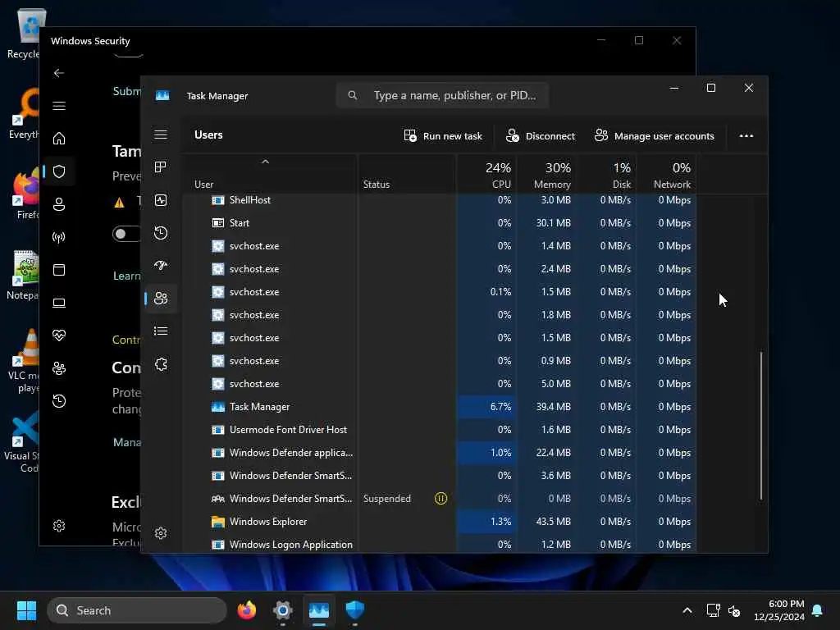Open Home in Windows Security sidebar
840x630 pixels.
(x=59, y=139)
